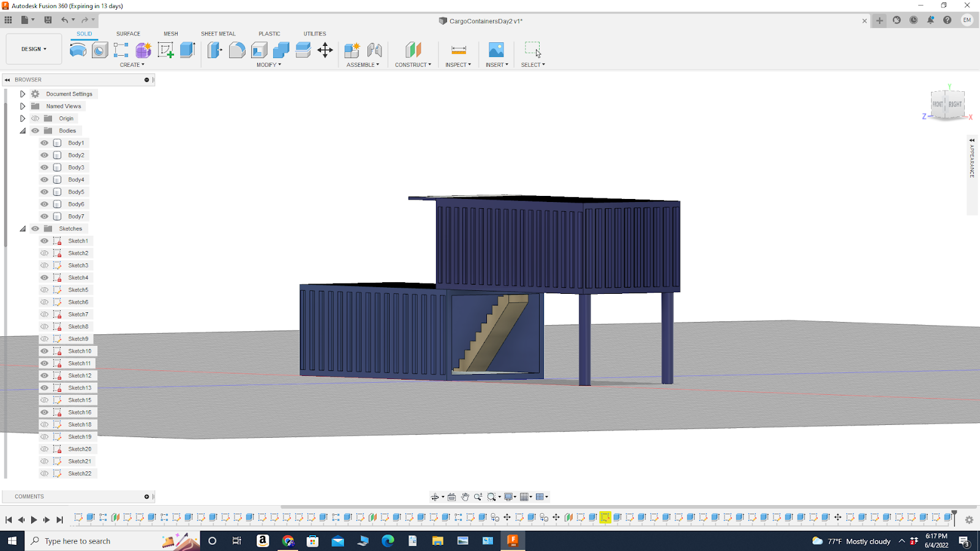This screenshot has height=551, width=980.
Task: Open the CONSTRUCT menu
Action: 413,65
